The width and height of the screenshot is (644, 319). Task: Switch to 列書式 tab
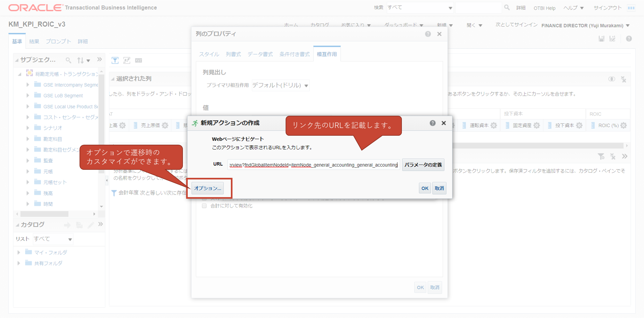click(233, 54)
